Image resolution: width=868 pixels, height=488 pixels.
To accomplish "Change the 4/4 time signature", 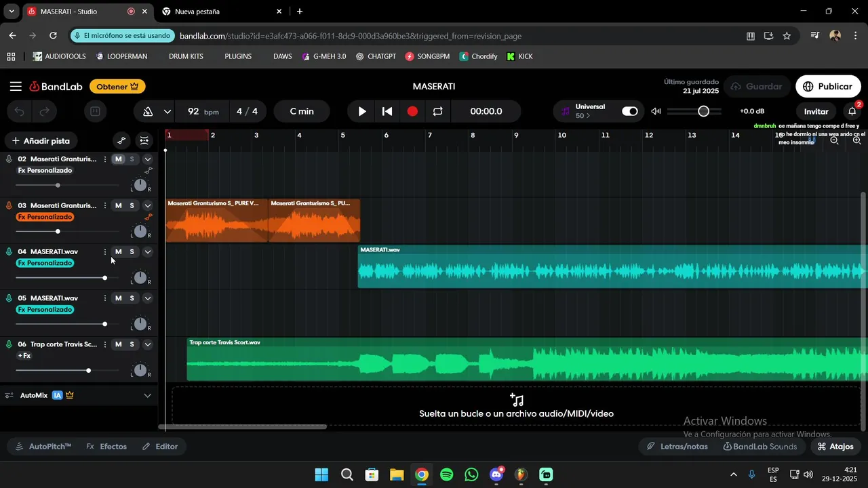I will point(248,112).
